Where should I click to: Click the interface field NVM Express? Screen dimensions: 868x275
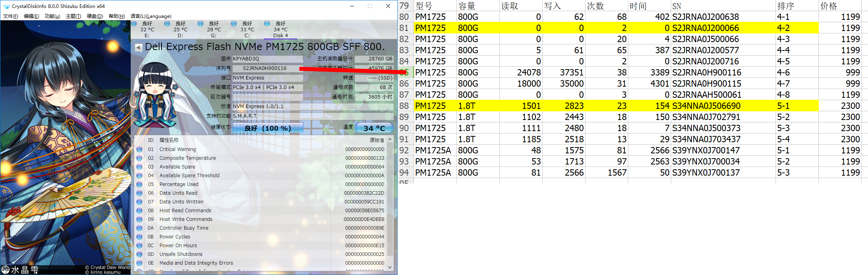(268, 78)
